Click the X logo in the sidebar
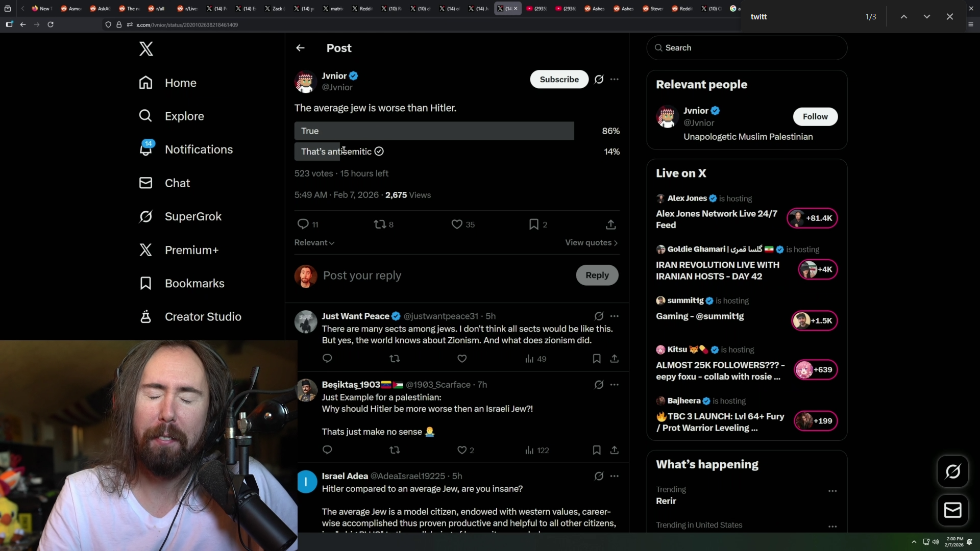 (x=146, y=49)
